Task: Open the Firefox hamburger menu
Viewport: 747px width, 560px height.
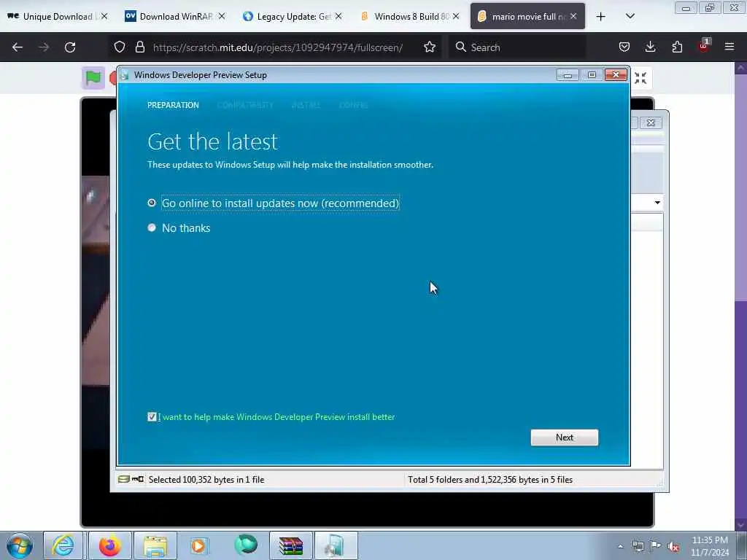Action: 729,47
